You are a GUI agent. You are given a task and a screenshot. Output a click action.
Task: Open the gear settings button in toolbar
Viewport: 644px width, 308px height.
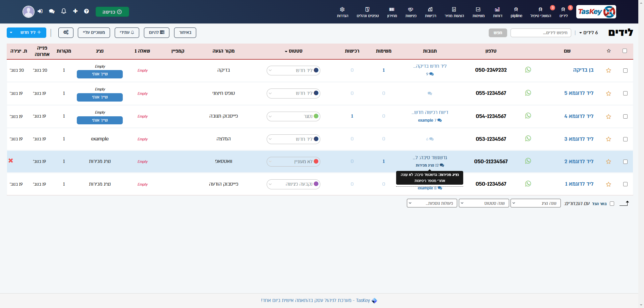[x=66, y=33]
